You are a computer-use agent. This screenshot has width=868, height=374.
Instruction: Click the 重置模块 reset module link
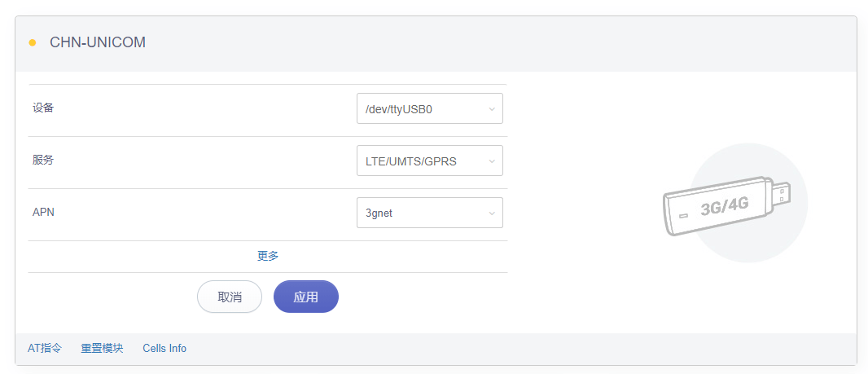[x=102, y=348]
